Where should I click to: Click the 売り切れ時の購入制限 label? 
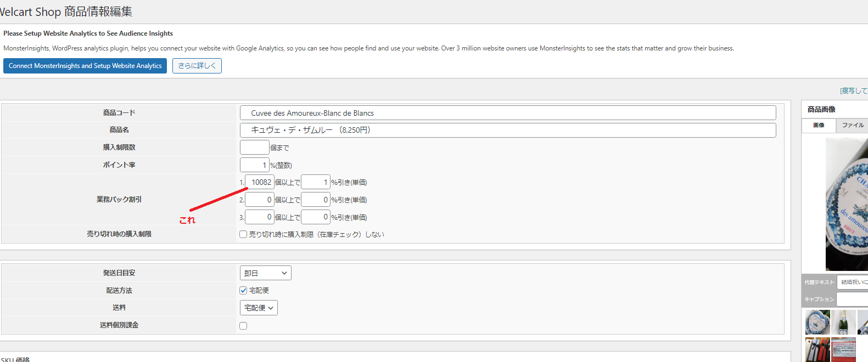[x=119, y=234]
